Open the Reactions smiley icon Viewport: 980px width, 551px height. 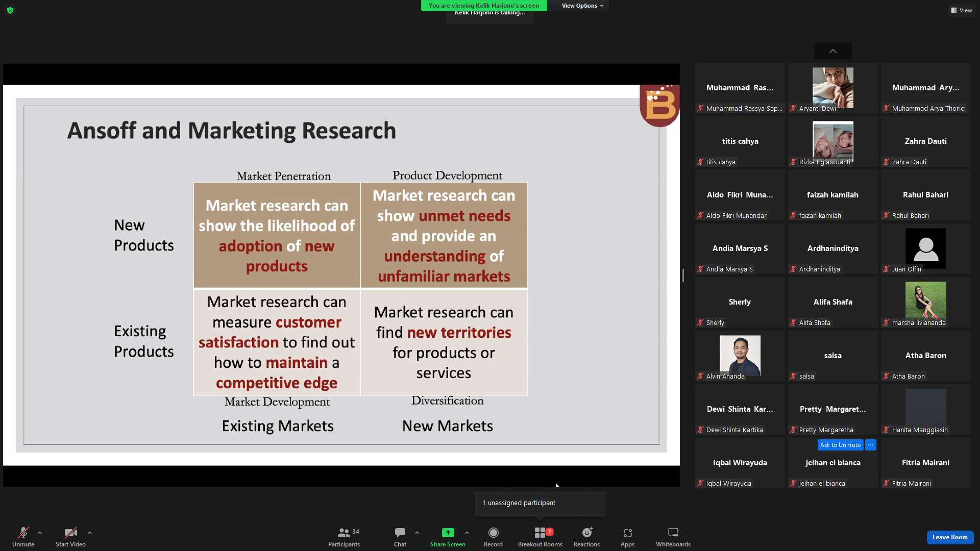(x=587, y=533)
